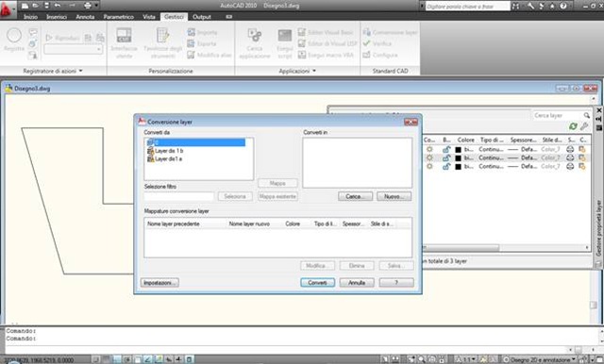Click black color swatch in top layer row
Screen dimensions: 604x364
click(458, 149)
